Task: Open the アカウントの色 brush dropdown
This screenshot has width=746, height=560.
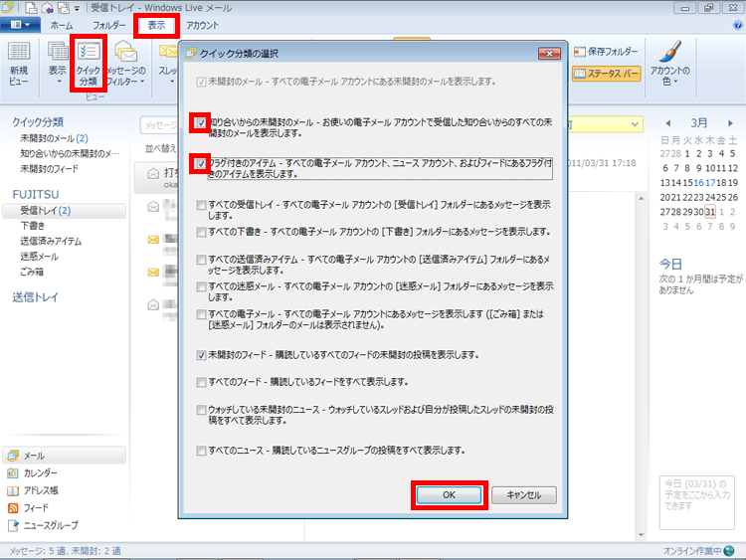Action: tap(669, 64)
